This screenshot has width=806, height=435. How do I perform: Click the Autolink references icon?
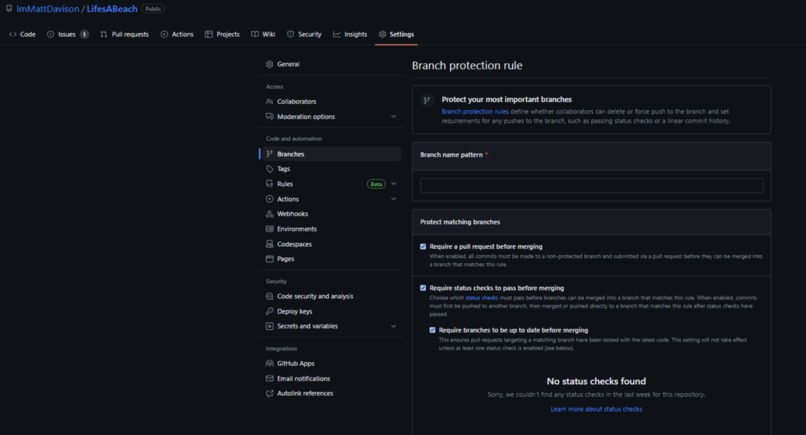269,393
